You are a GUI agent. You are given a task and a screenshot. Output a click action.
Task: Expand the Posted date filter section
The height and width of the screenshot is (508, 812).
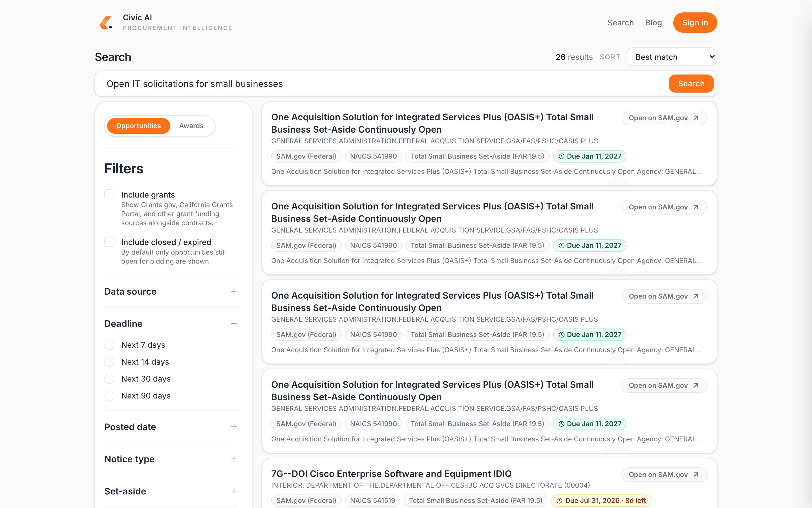coord(171,427)
